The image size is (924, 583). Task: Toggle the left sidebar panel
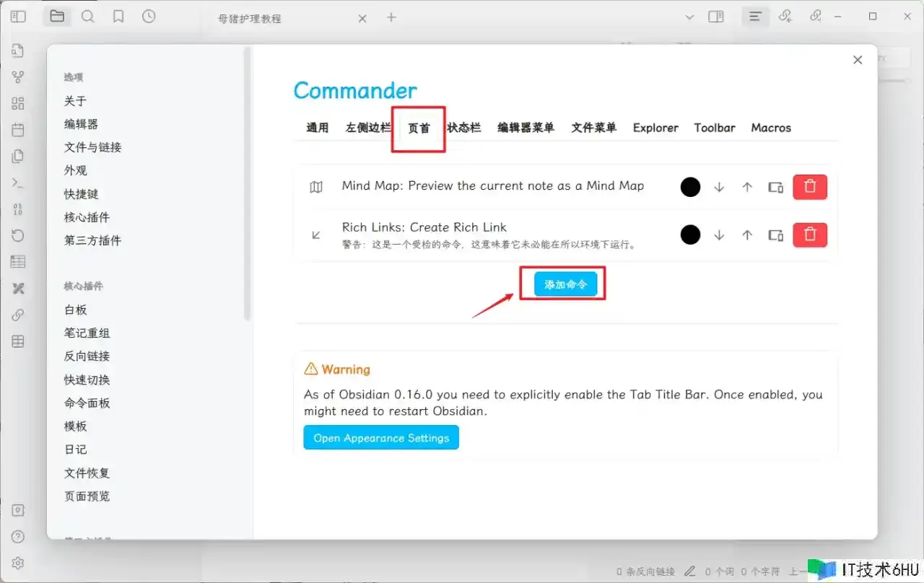pos(18,17)
